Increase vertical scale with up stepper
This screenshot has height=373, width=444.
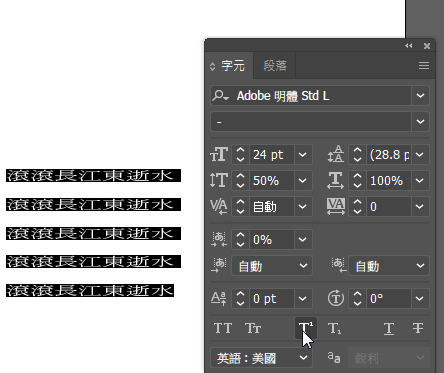[x=240, y=176]
